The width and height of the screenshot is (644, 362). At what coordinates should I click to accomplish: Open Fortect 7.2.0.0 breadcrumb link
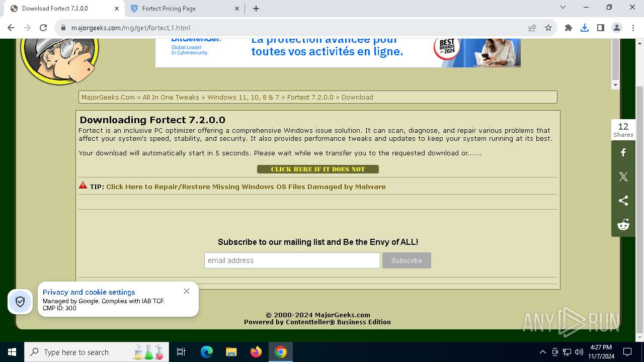click(x=310, y=98)
